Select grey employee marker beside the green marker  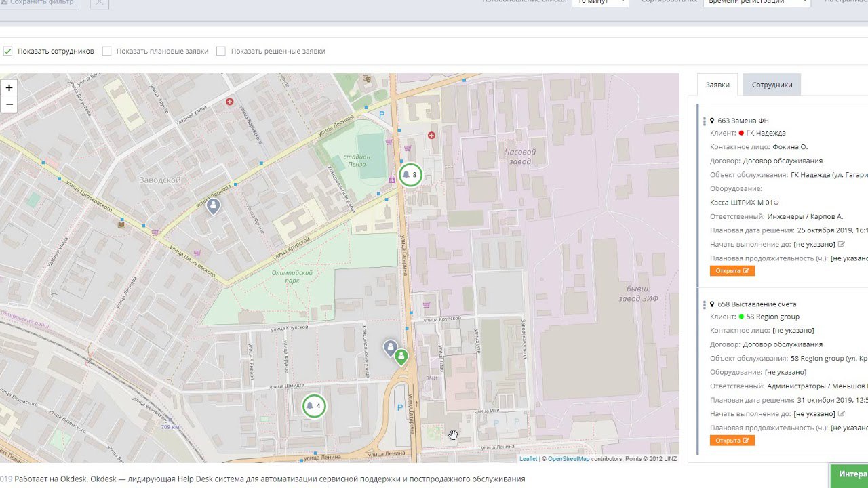pyautogui.click(x=390, y=348)
